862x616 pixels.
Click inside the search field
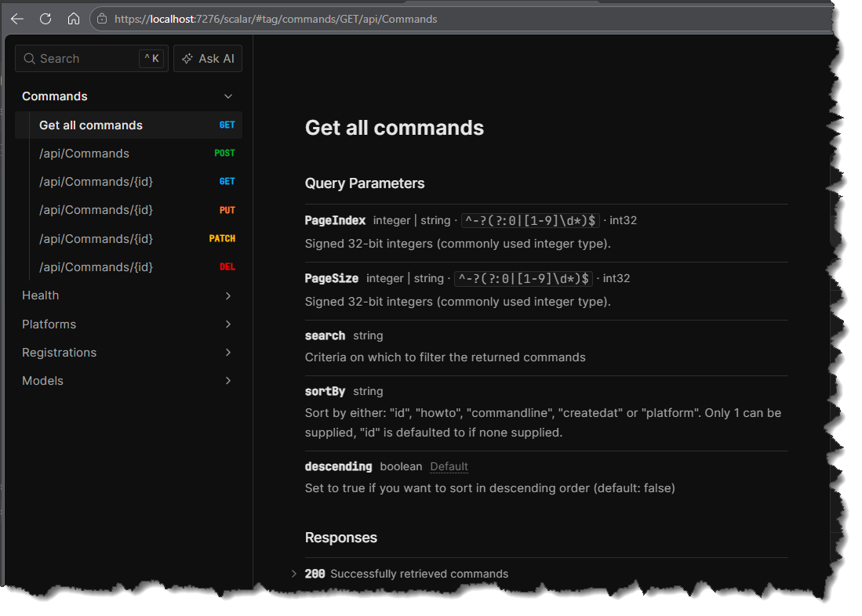point(86,58)
